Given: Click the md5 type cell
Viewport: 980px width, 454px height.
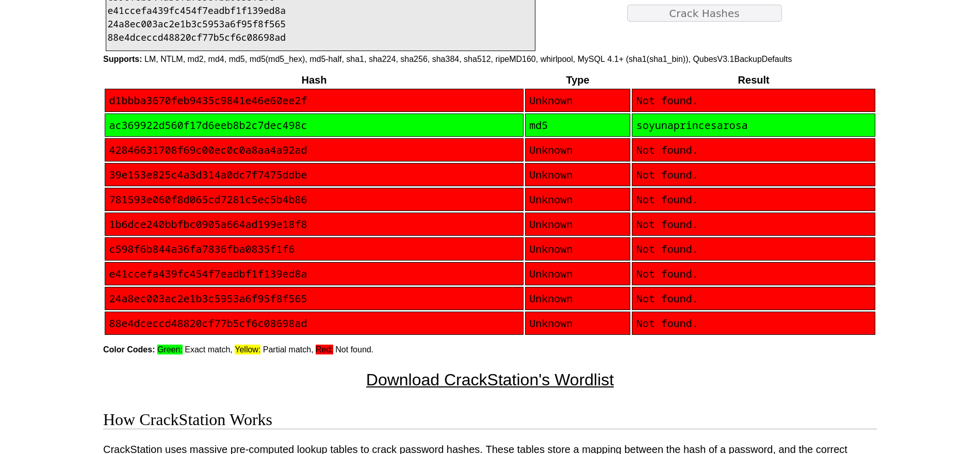Looking at the screenshot, I should point(578,125).
